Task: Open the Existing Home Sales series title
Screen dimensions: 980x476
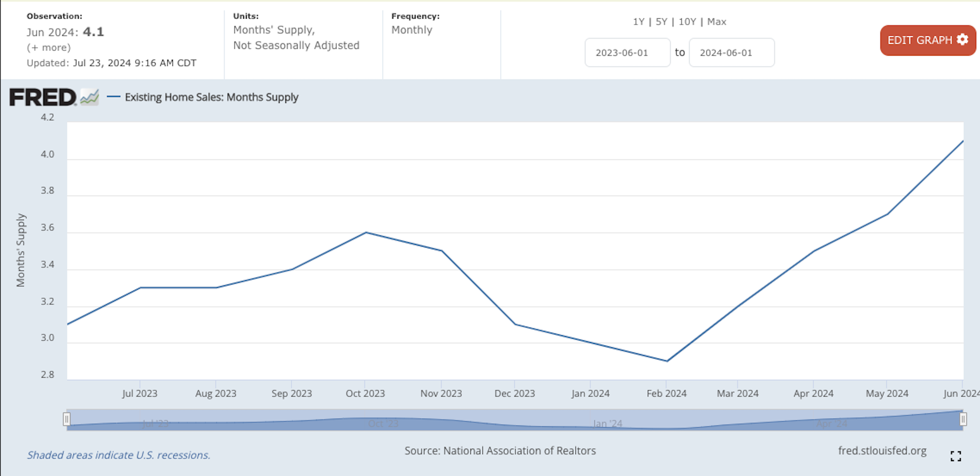Action: [x=211, y=97]
